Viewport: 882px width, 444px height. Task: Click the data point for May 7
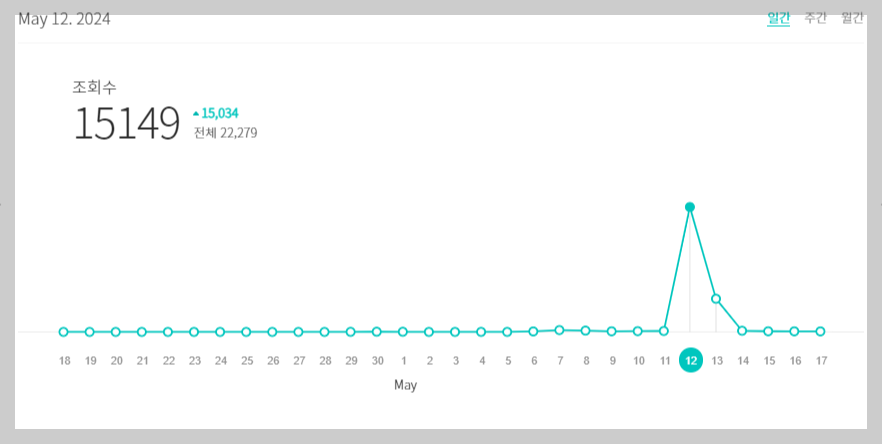tap(559, 330)
